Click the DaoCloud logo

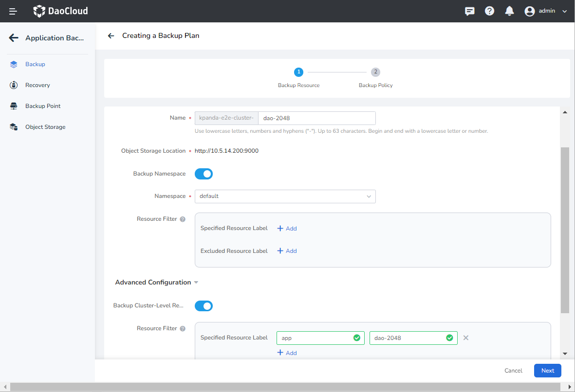click(x=59, y=10)
